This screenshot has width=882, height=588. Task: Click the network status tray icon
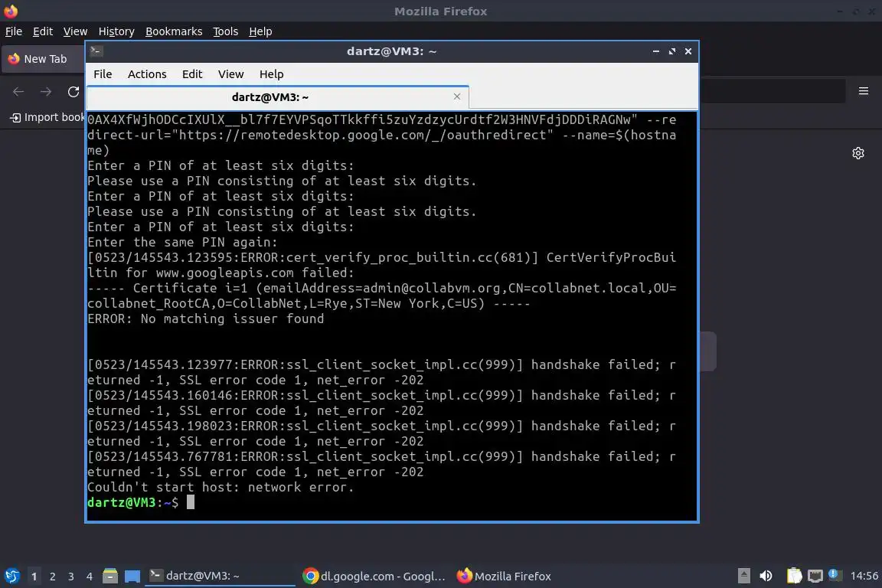(x=815, y=576)
